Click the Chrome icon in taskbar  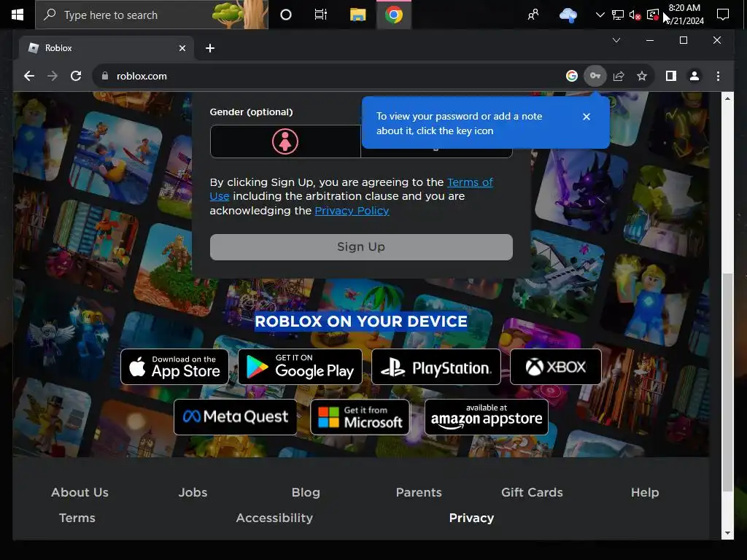click(394, 15)
